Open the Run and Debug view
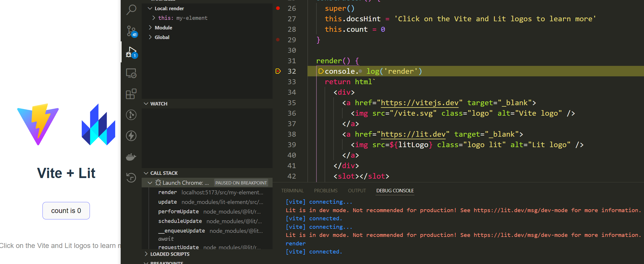Screen dimensions: 644x264 point(131,52)
